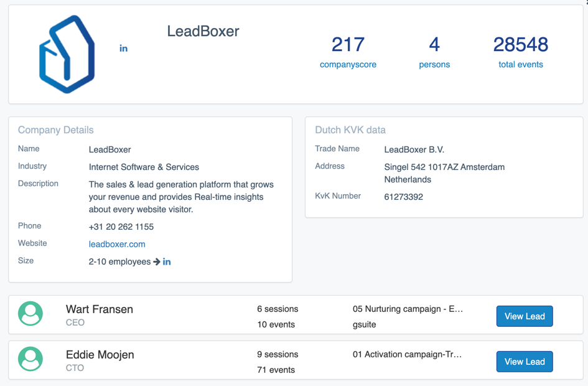Click the 10 events count

point(276,324)
